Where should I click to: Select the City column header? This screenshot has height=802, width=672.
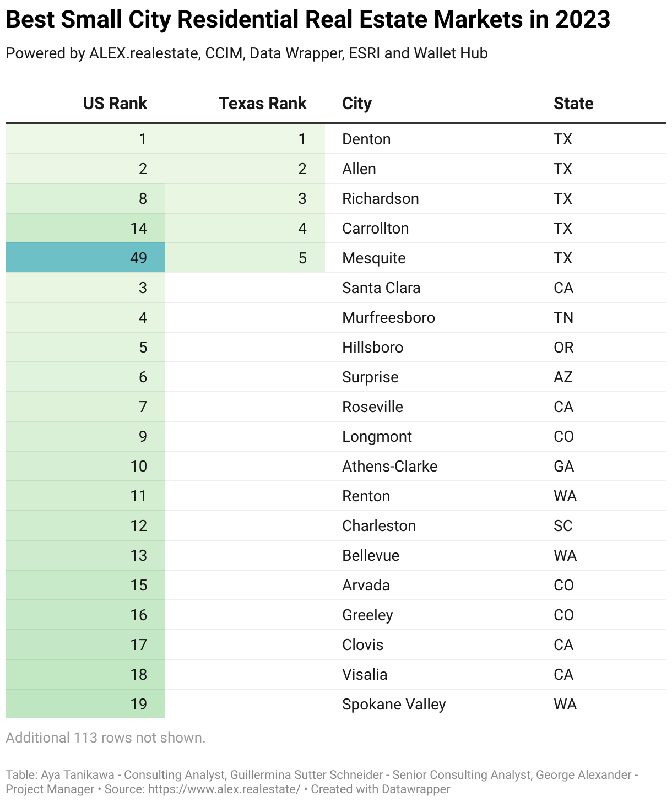356,104
